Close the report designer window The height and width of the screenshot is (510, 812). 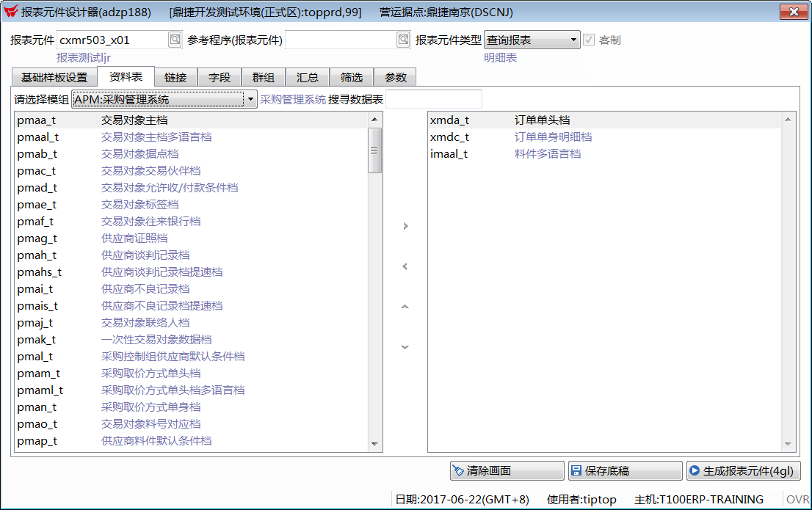794,12
